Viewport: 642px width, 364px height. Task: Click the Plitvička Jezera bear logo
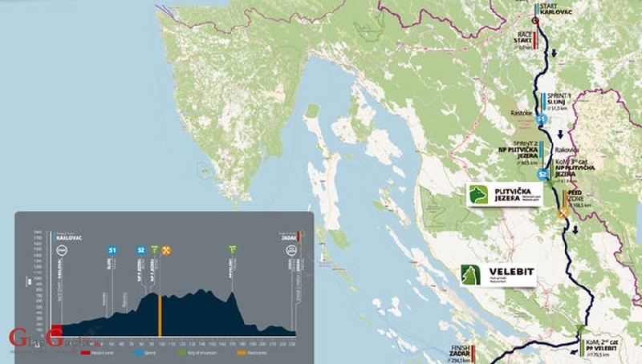click(x=478, y=194)
